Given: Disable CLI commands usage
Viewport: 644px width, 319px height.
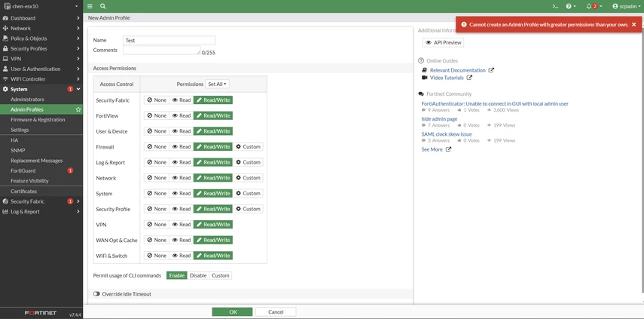Looking at the screenshot, I should 198,275.
